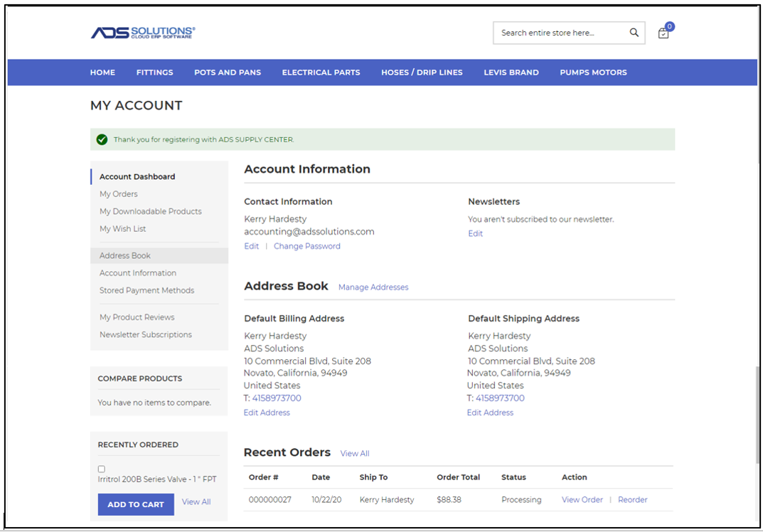This screenshot has width=763, height=532.
Task: Open Newsletter Subscriptions
Action: point(146,335)
